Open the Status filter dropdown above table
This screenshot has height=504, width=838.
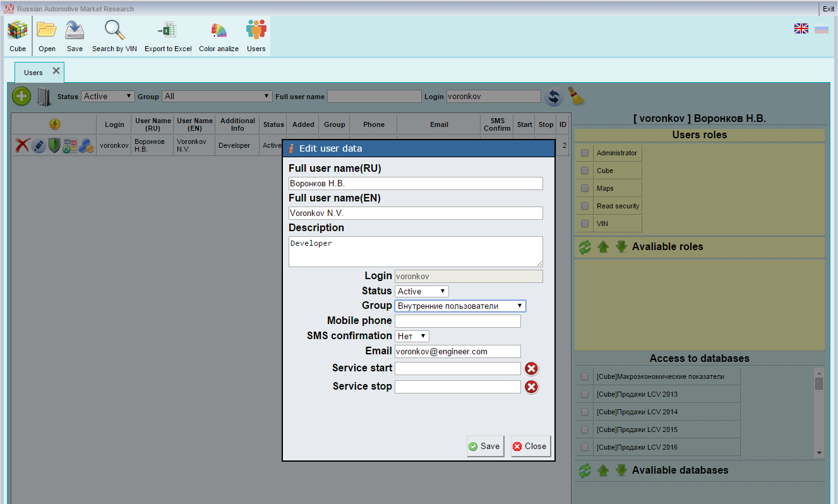(108, 97)
